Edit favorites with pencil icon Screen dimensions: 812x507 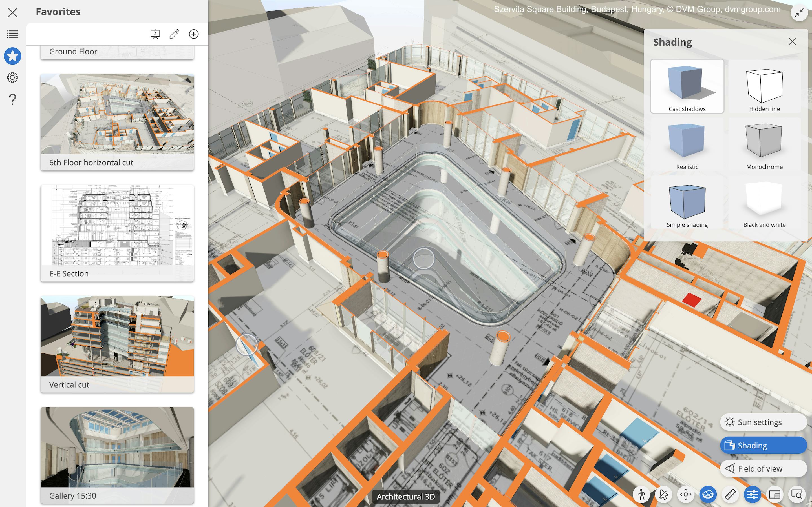pos(175,34)
